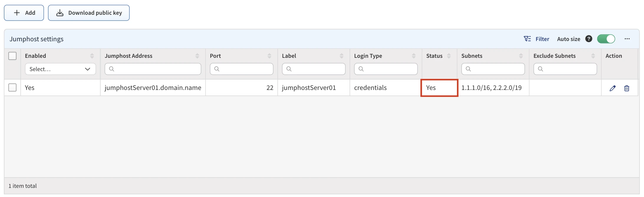Click the Add button
Image resolution: width=644 pixels, height=197 pixels.
pos(24,13)
